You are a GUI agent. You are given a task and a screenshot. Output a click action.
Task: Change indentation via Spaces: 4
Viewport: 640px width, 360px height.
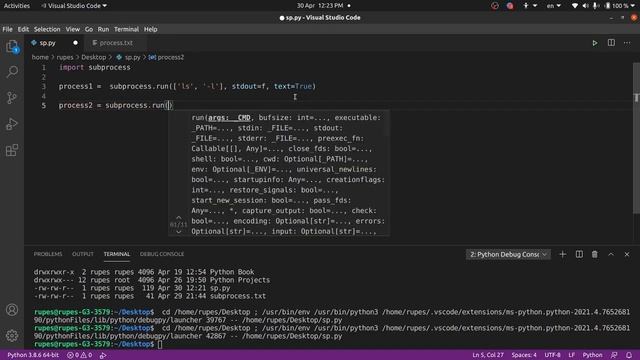pyautogui.click(x=524, y=355)
